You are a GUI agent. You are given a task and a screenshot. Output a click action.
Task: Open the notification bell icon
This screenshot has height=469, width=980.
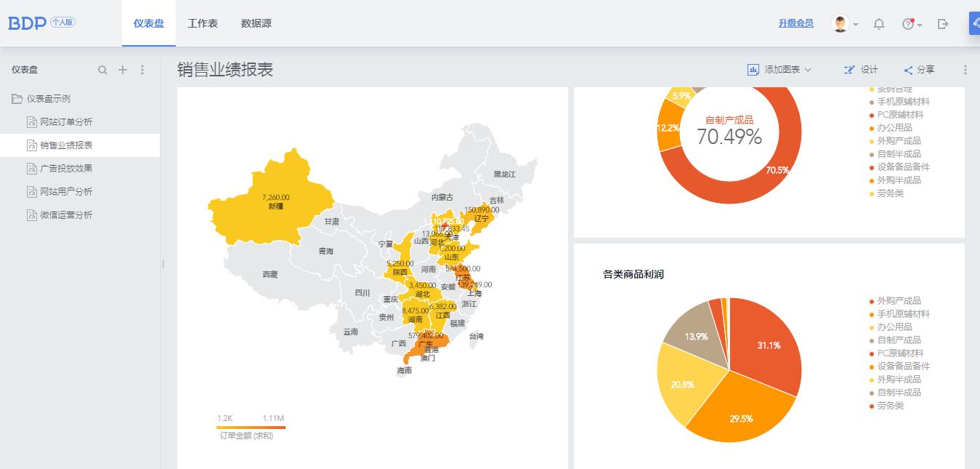point(878,23)
